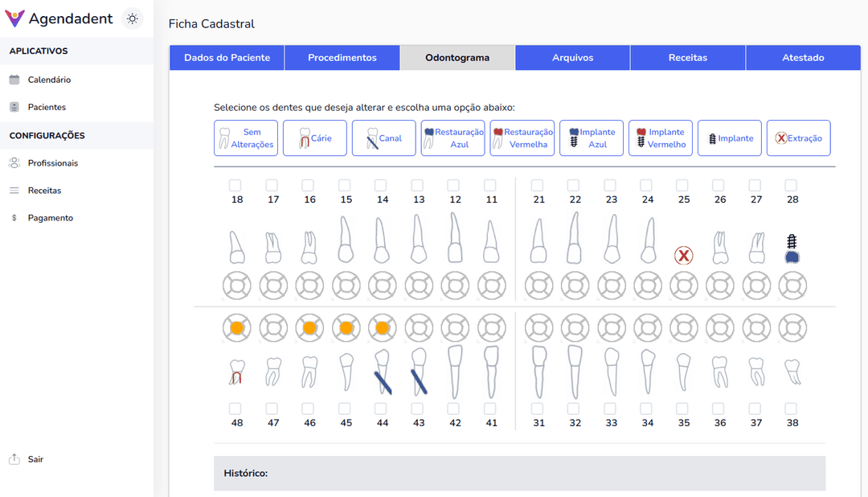
Task: Select the Implante Azul option
Action: click(x=592, y=138)
